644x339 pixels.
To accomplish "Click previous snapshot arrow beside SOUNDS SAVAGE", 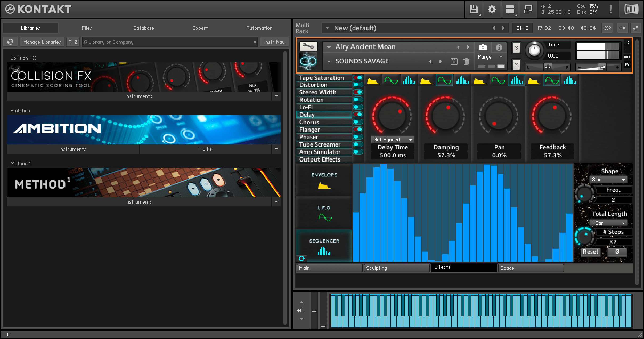I will click(430, 62).
